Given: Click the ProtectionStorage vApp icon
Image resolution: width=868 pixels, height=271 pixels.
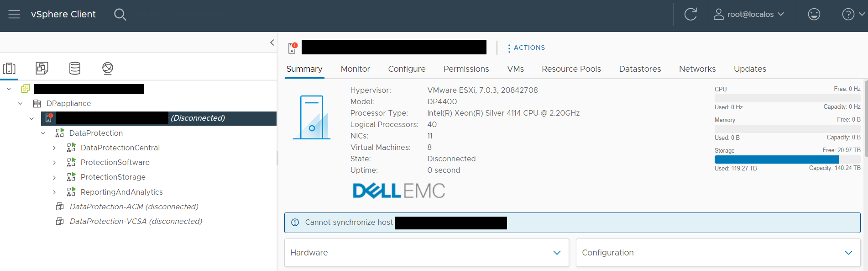Looking at the screenshot, I should click(x=71, y=177).
